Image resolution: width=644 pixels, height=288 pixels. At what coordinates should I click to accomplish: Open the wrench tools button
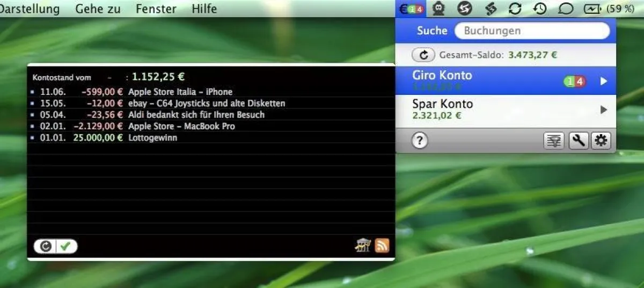pos(578,141)
